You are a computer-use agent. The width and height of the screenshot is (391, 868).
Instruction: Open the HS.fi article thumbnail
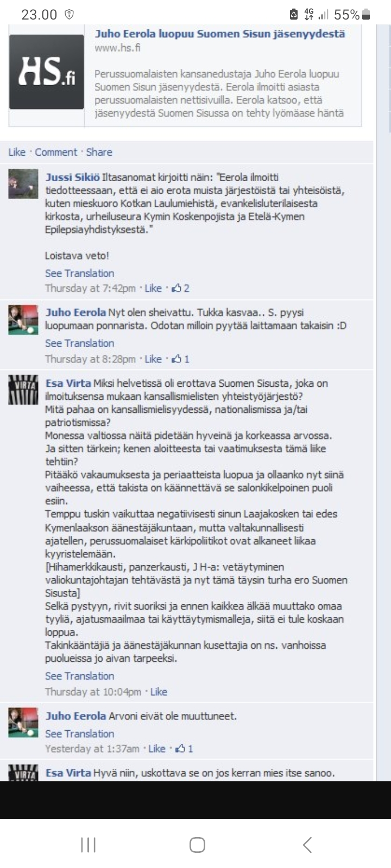click(47, 72)
